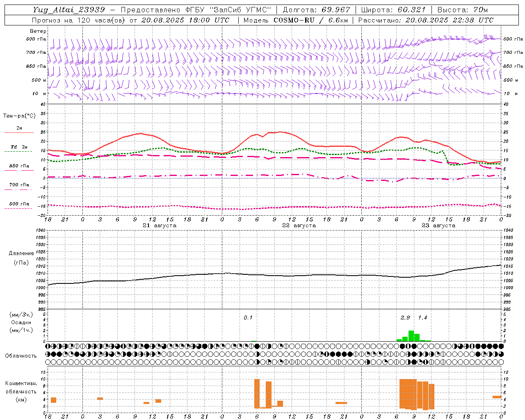Click the solid red 2м legend line

pos(19,133)
